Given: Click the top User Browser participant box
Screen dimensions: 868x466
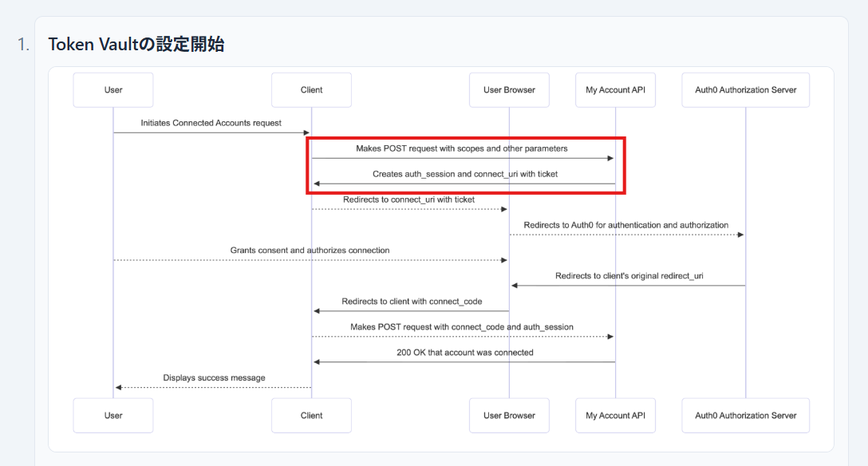Looking at the screenshot, I should click(509, 90).
